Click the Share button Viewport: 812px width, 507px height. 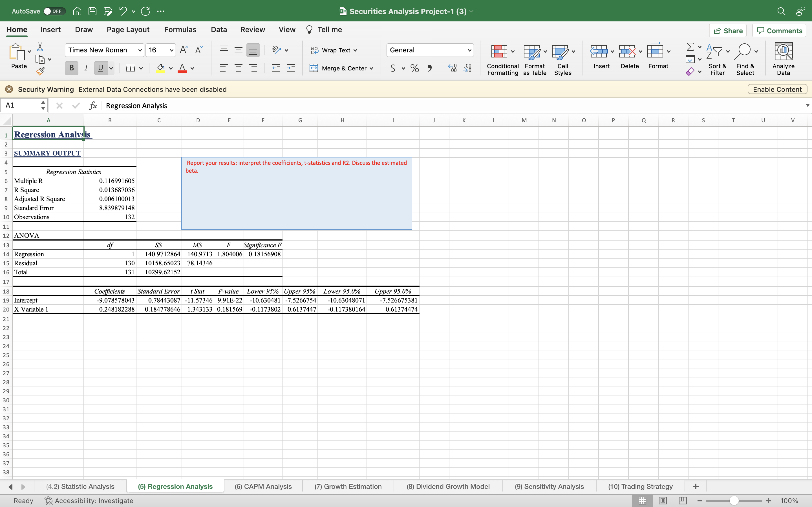click(x=727, y=30)
